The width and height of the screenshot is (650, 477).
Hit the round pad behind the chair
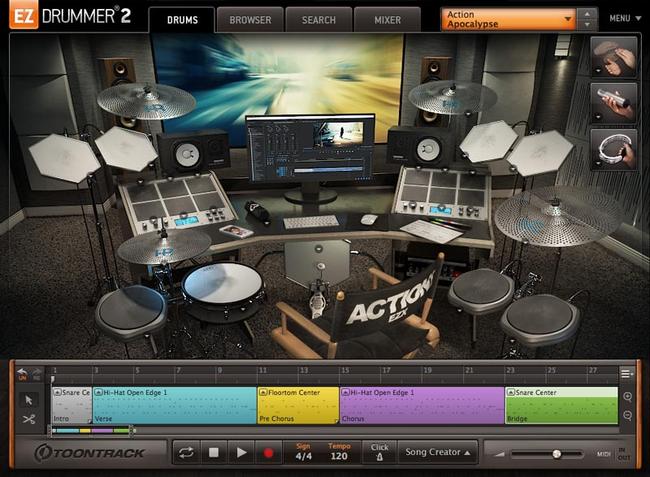[481, 290]
